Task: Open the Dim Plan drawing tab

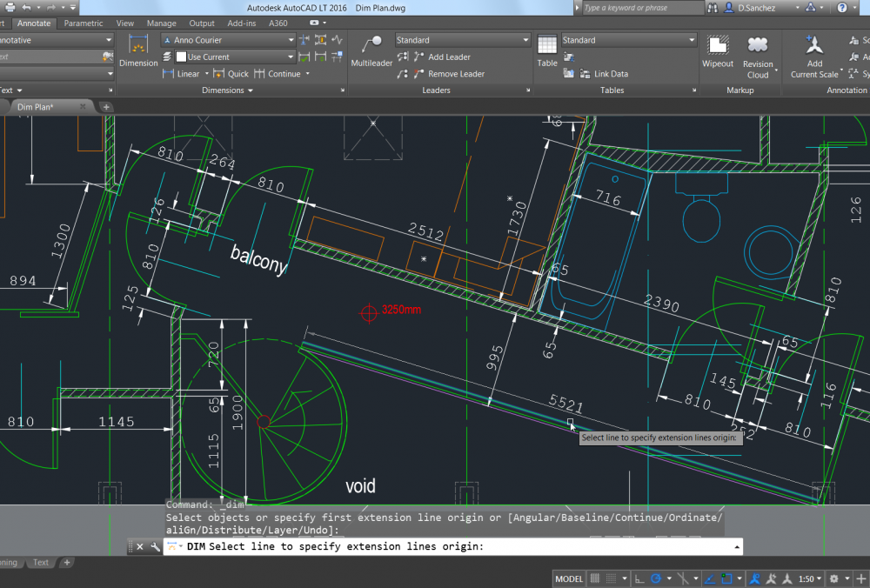Action: click(35, 106)
